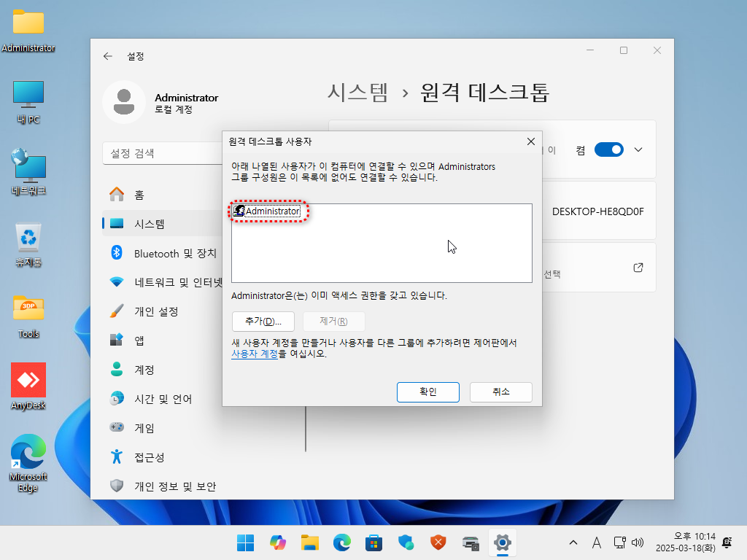This screenshot has width=747, height=560.
Task: Click the Administrator account profile picture
Action: pos(124,102)
